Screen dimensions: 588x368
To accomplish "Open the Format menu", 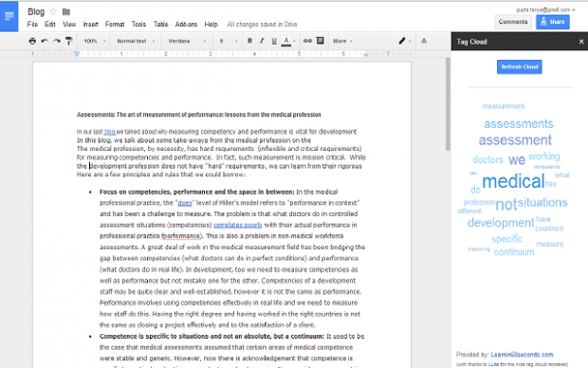I will [x=115, y=25].
